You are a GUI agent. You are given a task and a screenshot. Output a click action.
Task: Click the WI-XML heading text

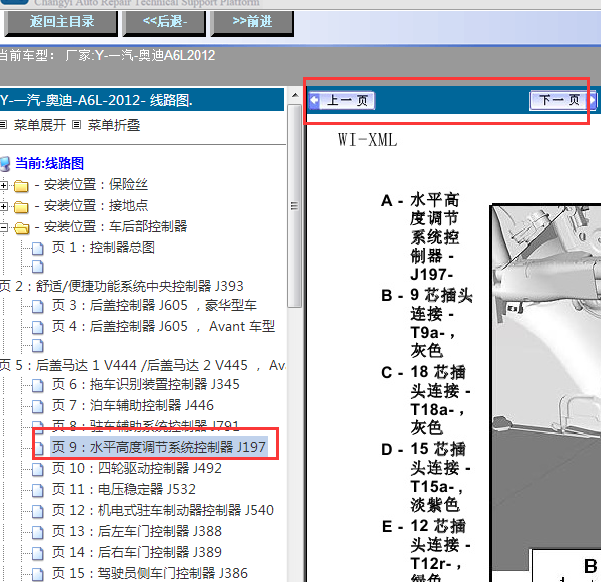tap(367, 140)
